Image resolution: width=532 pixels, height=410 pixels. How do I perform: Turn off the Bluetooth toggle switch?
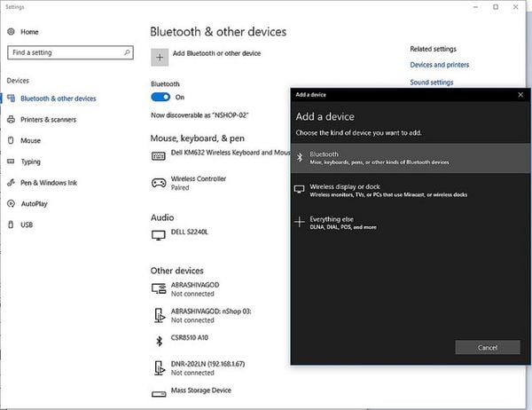point(160,97)
